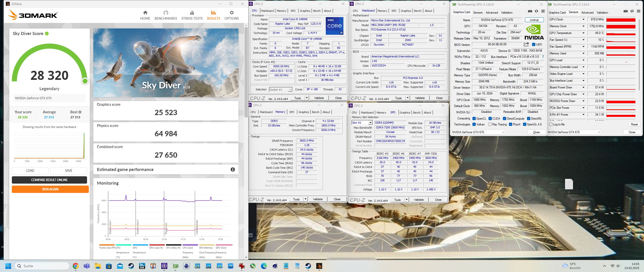The height and width of the screenshot is (272, 644).
Task: Go to the 3DMark HOME section
Action: click(x=145, y=15)
